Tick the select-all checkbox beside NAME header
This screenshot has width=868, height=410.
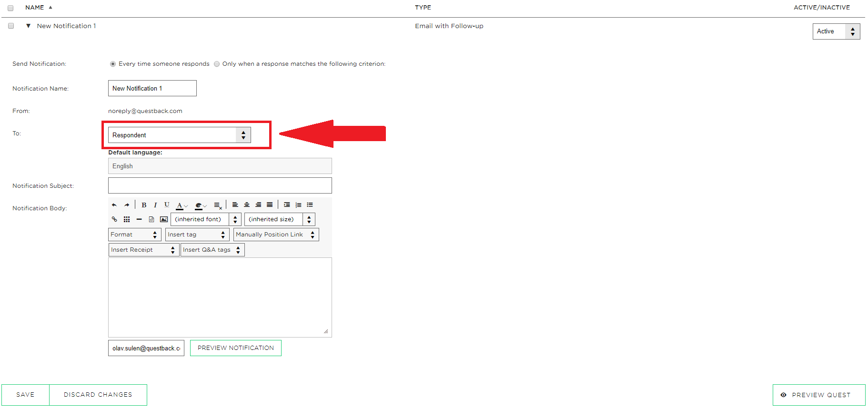10,8
